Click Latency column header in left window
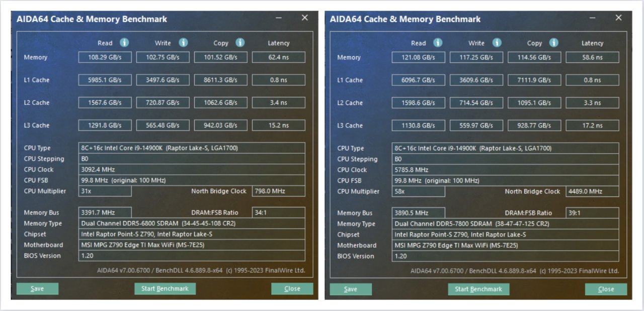This screenshot has width=644, height=311. click(279, 43)
